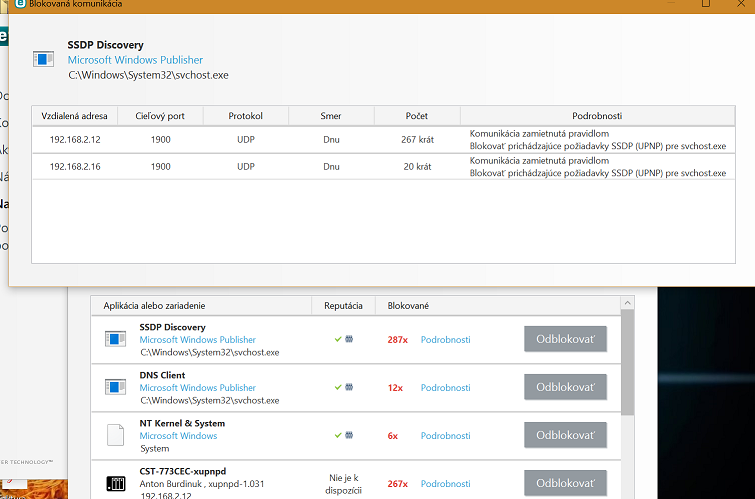Unblock DNS Client with its Odblokovať button
The height and width of the screenshot is (499, 755).
pyautogui.click(x=565, y=387)
